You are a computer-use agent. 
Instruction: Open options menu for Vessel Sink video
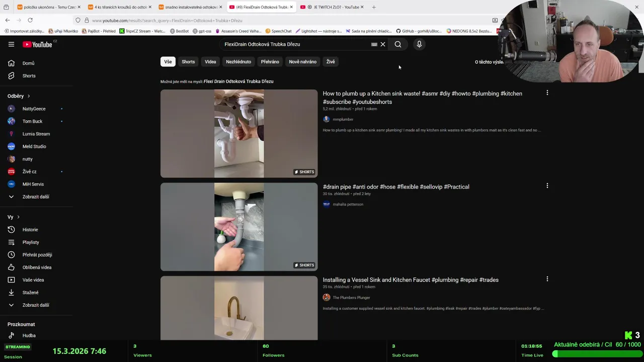547,279
